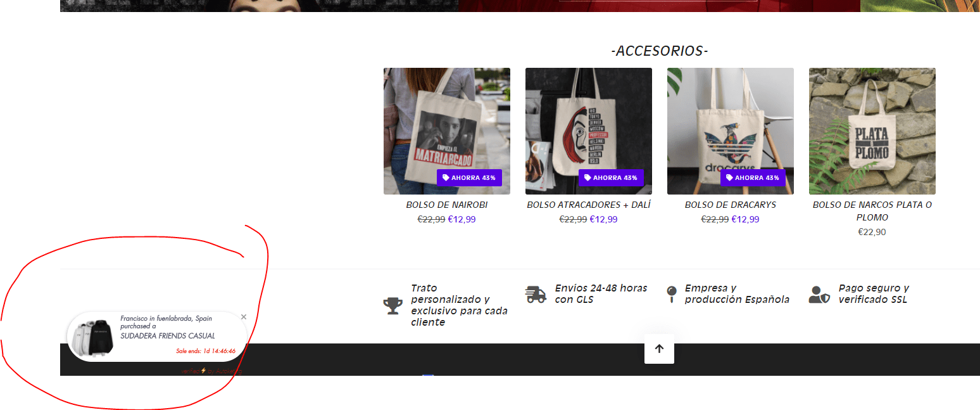Open the BOLSO DE DRACARYS title link
Image resolution: width=980 pixels, height=410 pixels.
tap(731, 205)
